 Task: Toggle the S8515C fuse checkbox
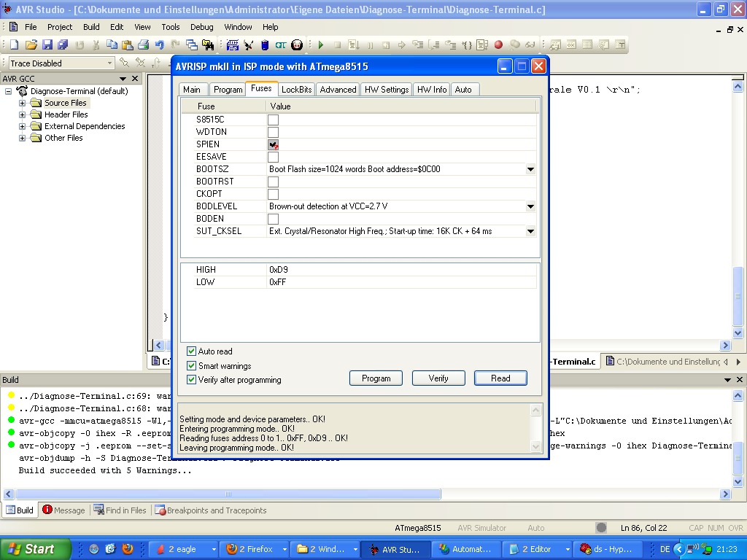(x=273, y=120)
